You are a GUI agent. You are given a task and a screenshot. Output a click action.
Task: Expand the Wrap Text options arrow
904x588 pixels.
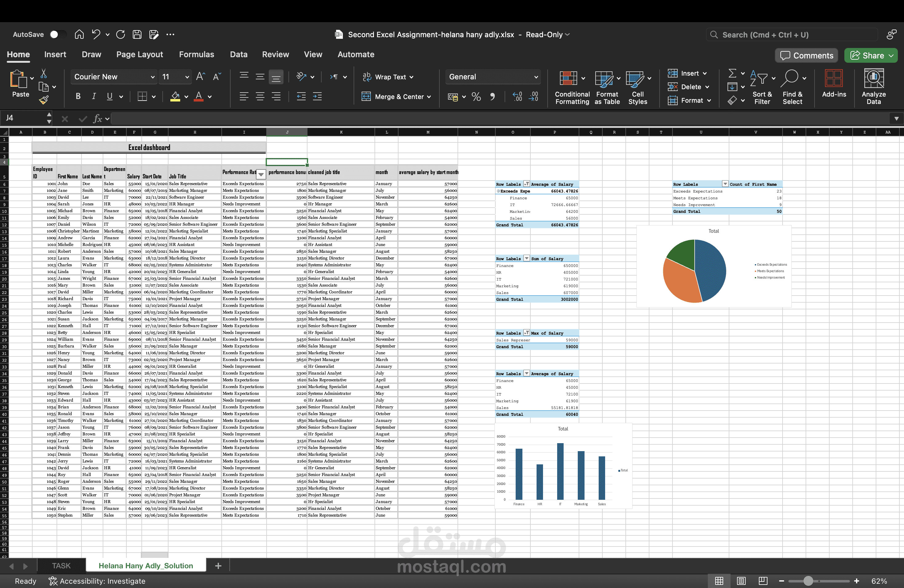point(412,77)
